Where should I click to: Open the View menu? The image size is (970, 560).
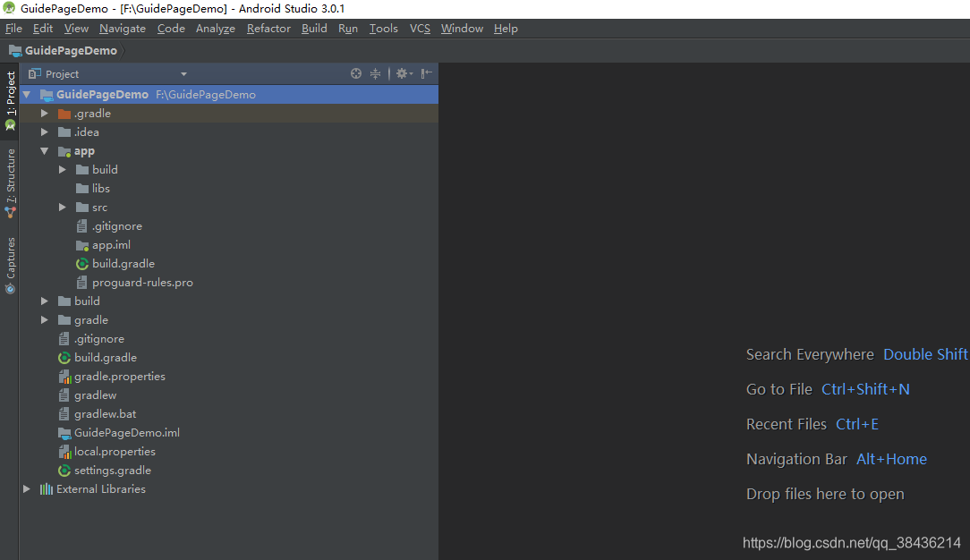(x=76, y=29)
